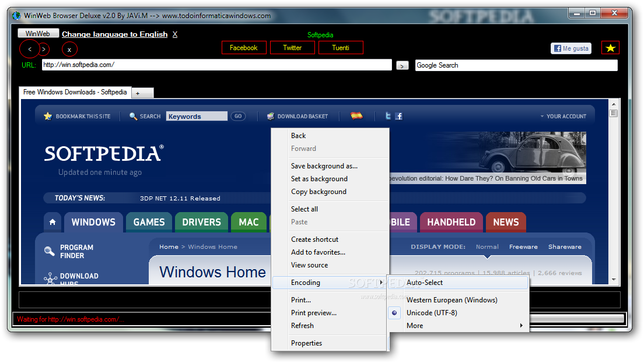Open the HANDHELD category tab
644x363 pixels.
[x=452, y=223]
